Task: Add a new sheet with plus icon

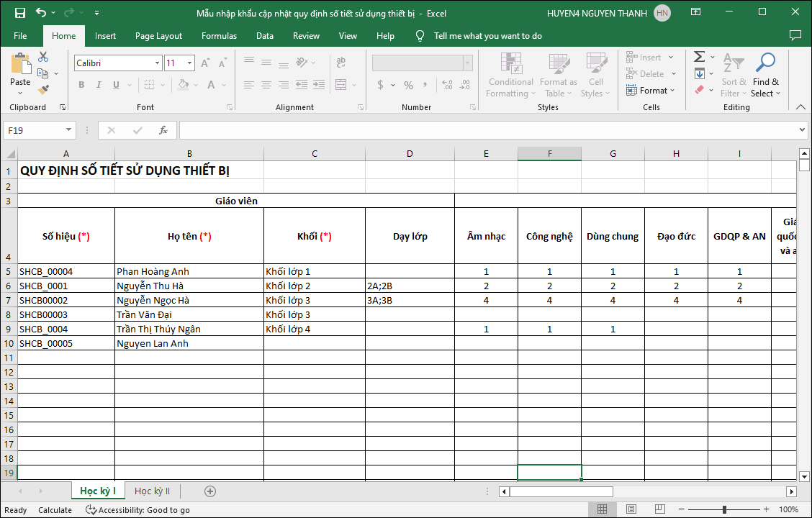Action: 210,491
